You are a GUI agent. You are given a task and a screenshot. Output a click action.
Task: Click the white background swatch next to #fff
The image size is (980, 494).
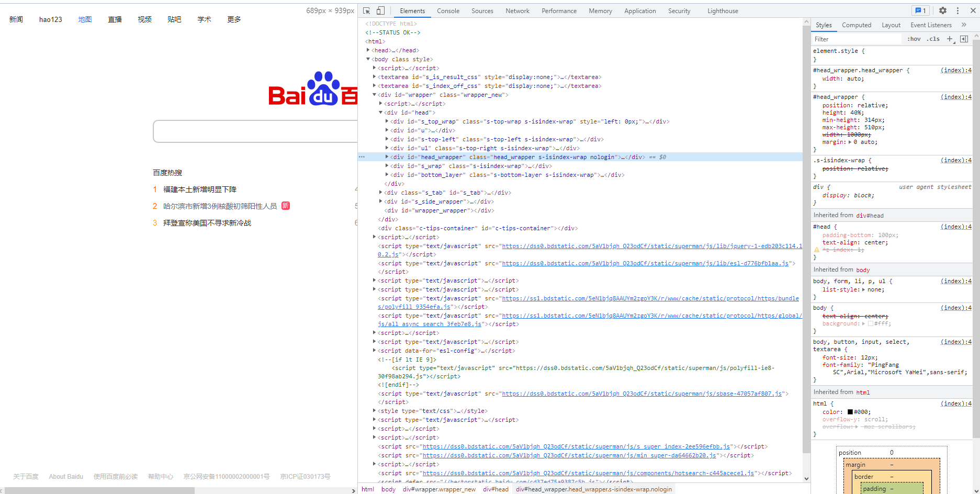[x=871, y=323]
